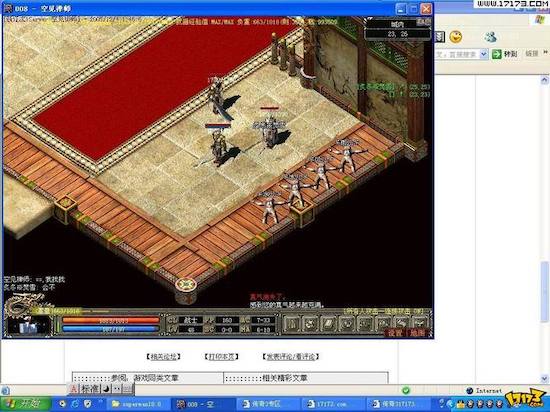Click the red HP bar in the game
The image size is (550, 412).
click(111, 320)
